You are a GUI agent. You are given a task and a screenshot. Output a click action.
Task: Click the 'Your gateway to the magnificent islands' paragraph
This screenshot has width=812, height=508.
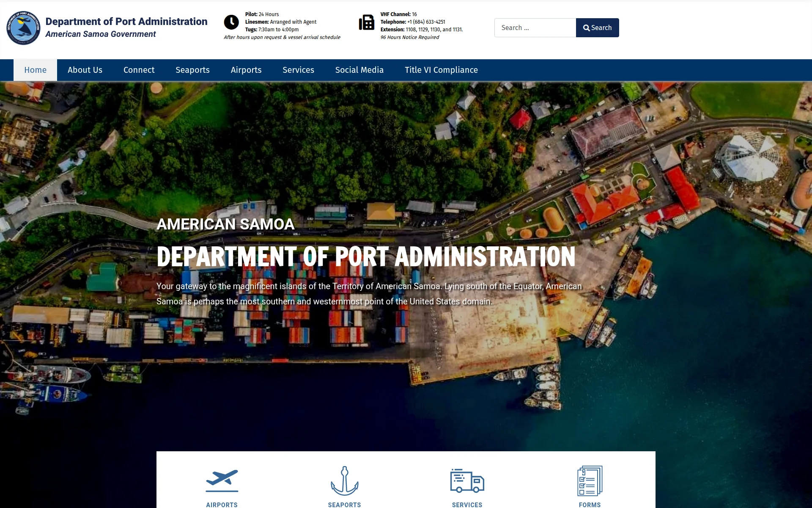(x=369, y=294)
